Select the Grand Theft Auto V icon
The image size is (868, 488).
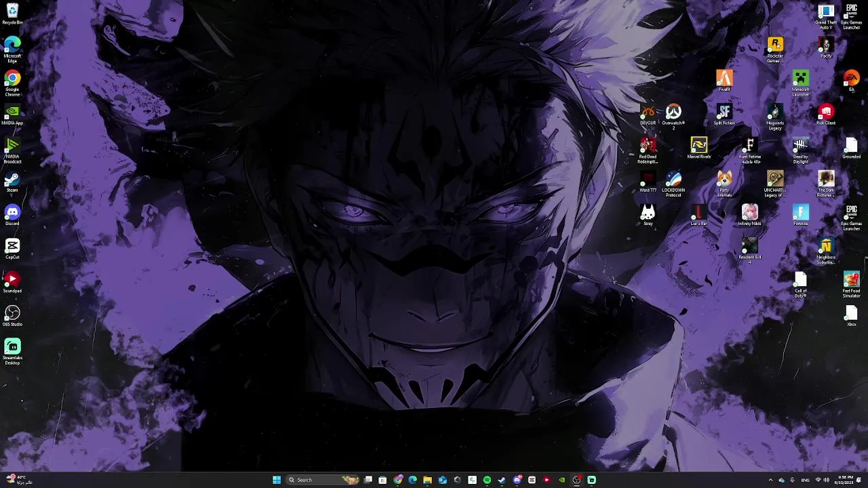click(x=826, y=16)
